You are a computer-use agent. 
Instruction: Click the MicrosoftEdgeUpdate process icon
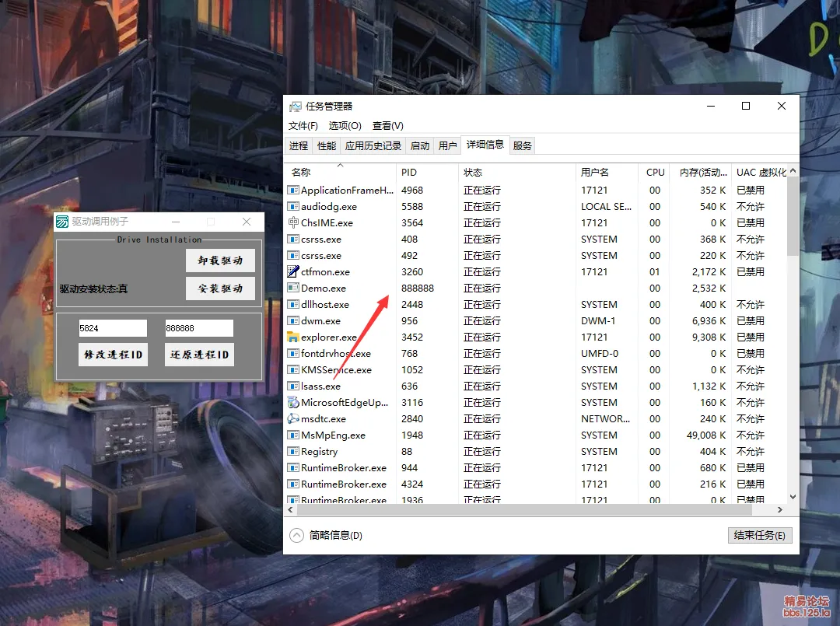293,403
